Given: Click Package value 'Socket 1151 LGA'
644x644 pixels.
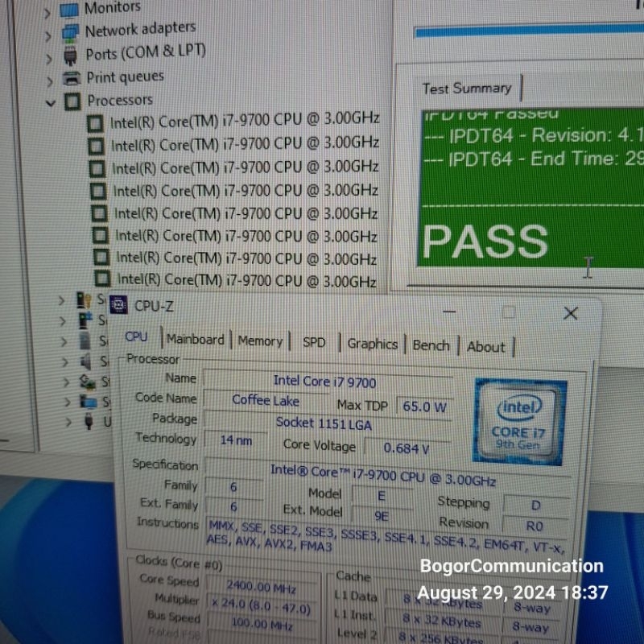Looking at the screenshot, I should [327, 423].
